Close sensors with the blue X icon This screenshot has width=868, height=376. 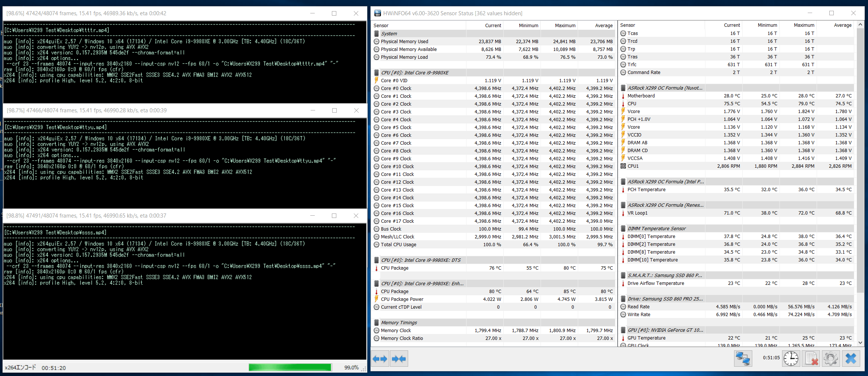click(851, 359)
